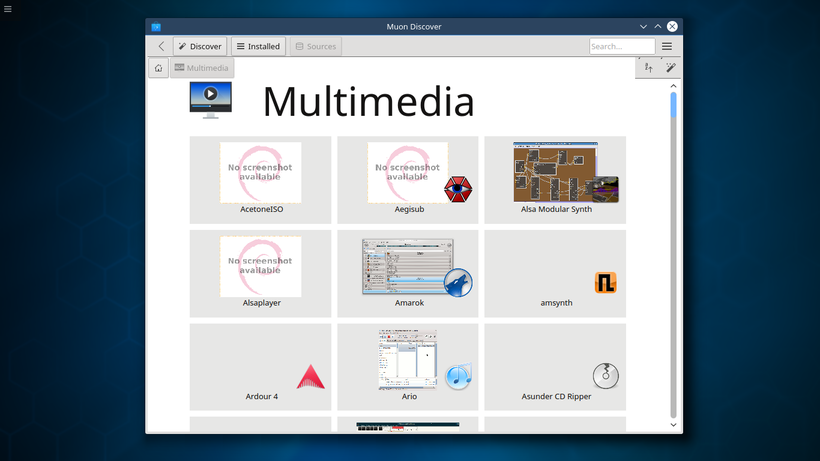
Task: Open the Ario screenshot thumbnail
Action: [408, 360]
